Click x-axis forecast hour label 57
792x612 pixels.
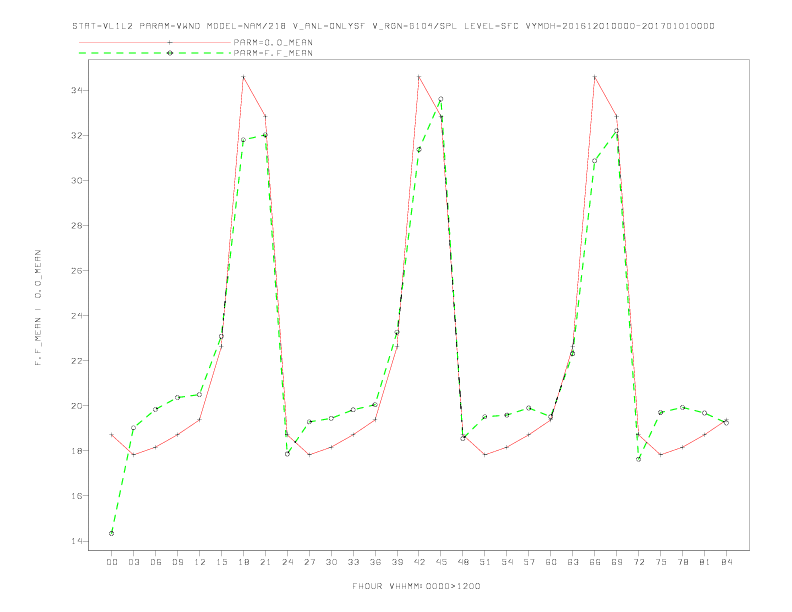pyautogui.click(x=529, y=562)
